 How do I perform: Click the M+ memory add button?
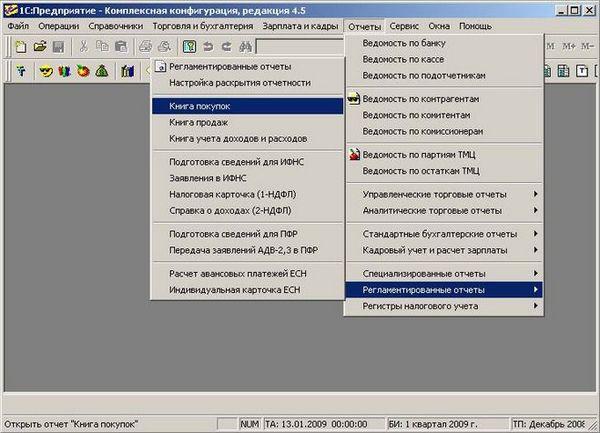(569, 47)
